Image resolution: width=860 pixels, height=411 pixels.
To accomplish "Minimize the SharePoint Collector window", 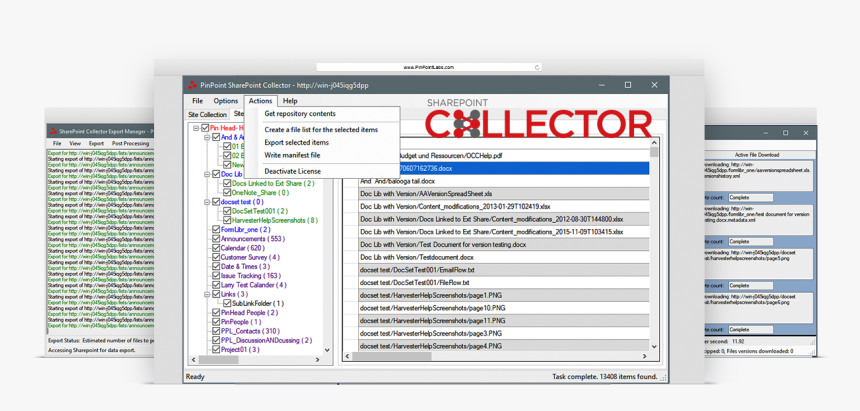I will click(x=601, y=85).
